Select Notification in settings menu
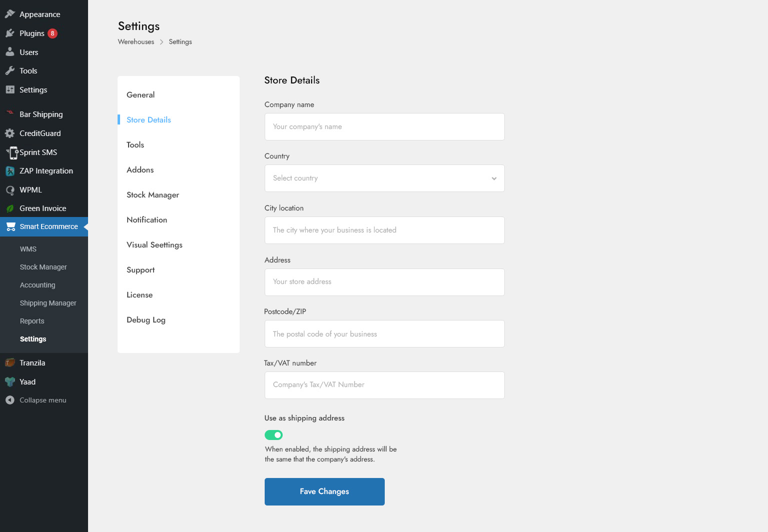 tap(147, 220)
